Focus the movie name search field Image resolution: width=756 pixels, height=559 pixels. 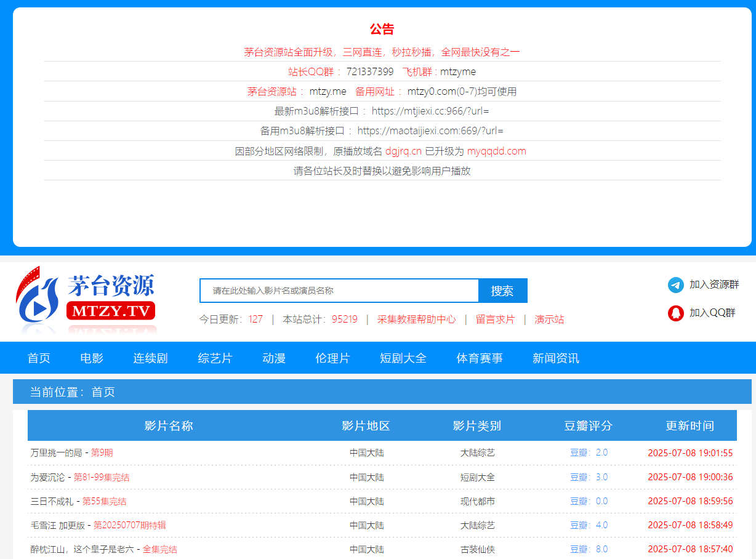(x=339, y=291)
